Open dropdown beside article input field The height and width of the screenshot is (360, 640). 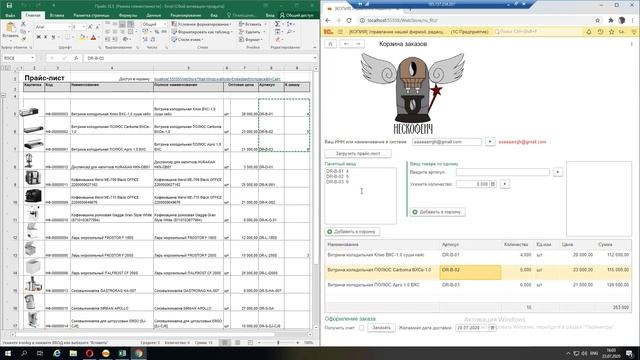[x=558, y=172]
